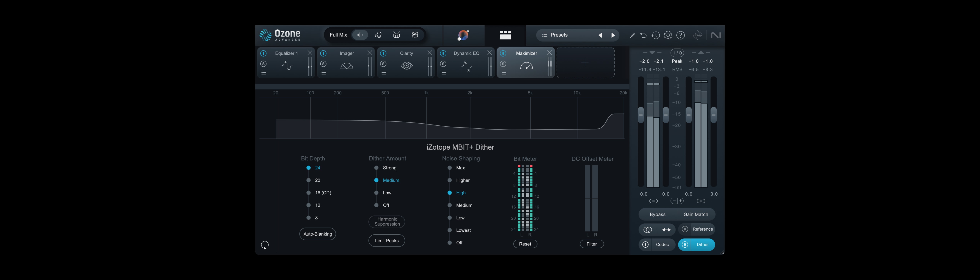
Task: Open the undo history clock icon
Action: pos(655,35)
